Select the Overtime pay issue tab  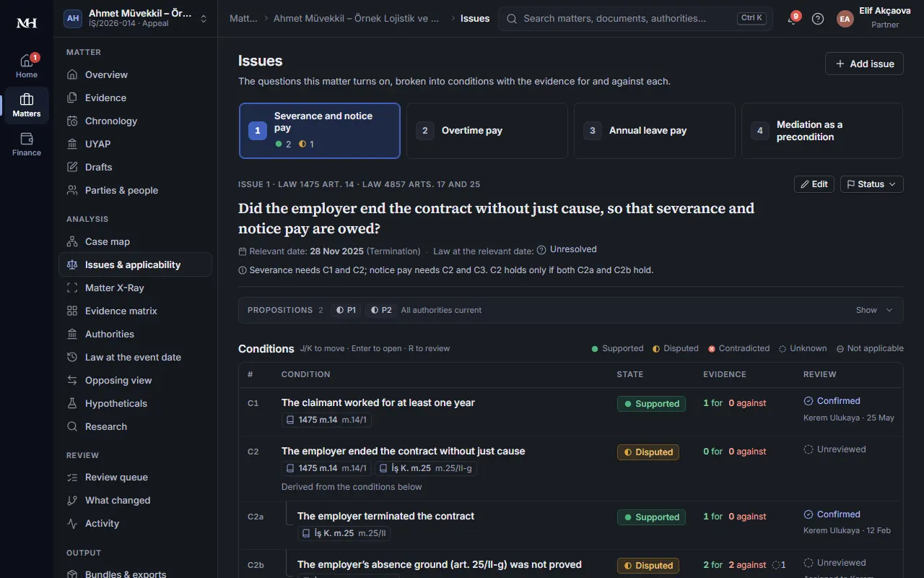487,131
